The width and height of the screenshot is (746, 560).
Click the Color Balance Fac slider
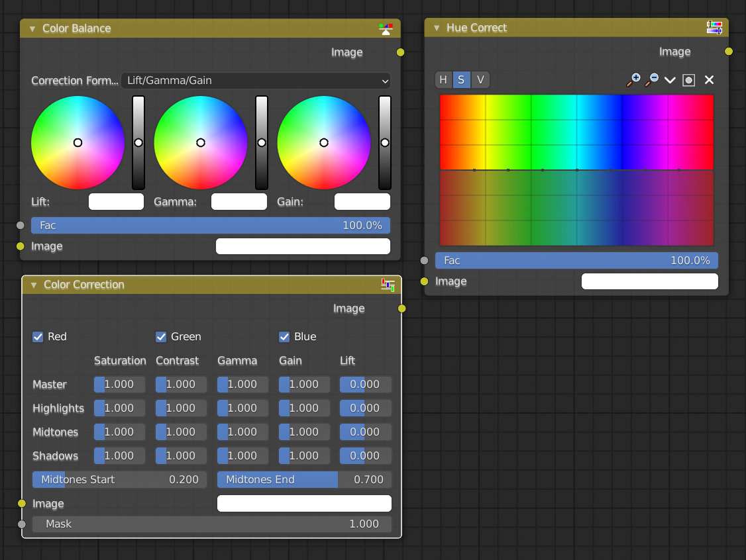point(210,225)
